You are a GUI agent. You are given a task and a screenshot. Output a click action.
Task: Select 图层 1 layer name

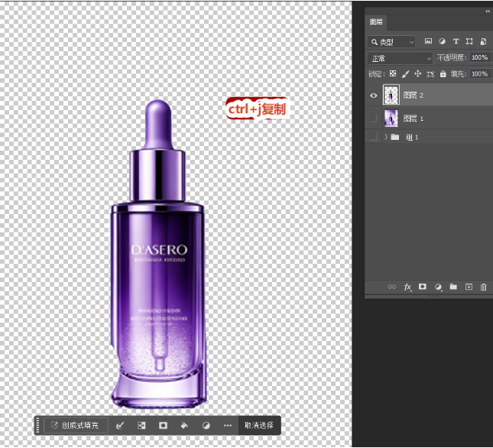414,118
